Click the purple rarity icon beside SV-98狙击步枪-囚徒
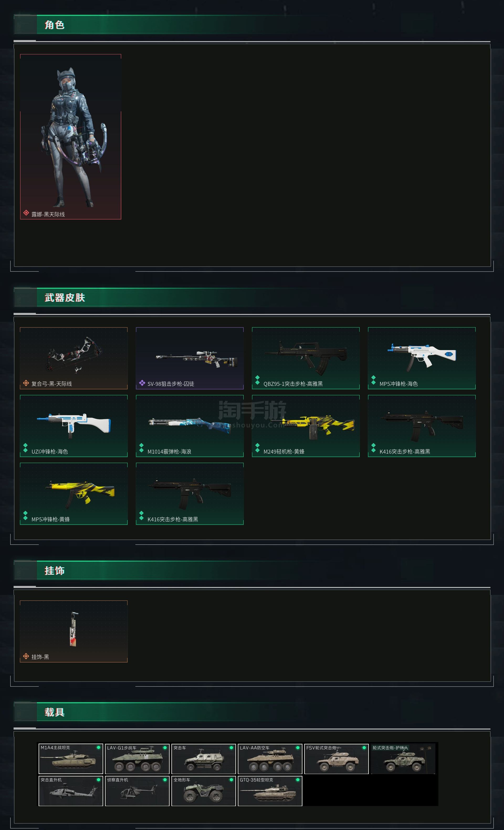The image size is (504, 830). click(x=142, y=383)
